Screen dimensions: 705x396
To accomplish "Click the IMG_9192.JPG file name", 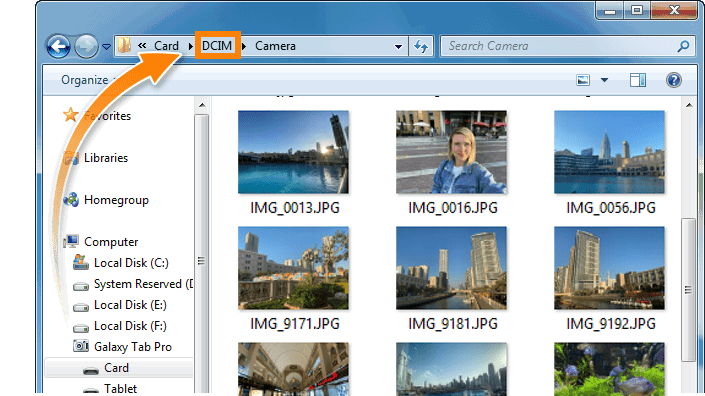I will pyautogui.click(x=611, y=324).
